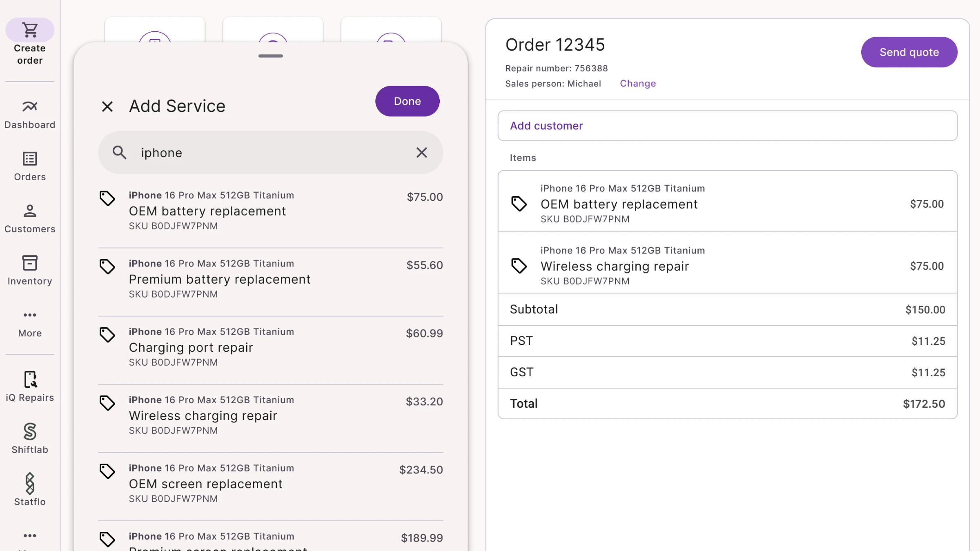This screenshot has width=980, height=551.
Task: Grab the sheet drag handle
Action: (270, 56)
